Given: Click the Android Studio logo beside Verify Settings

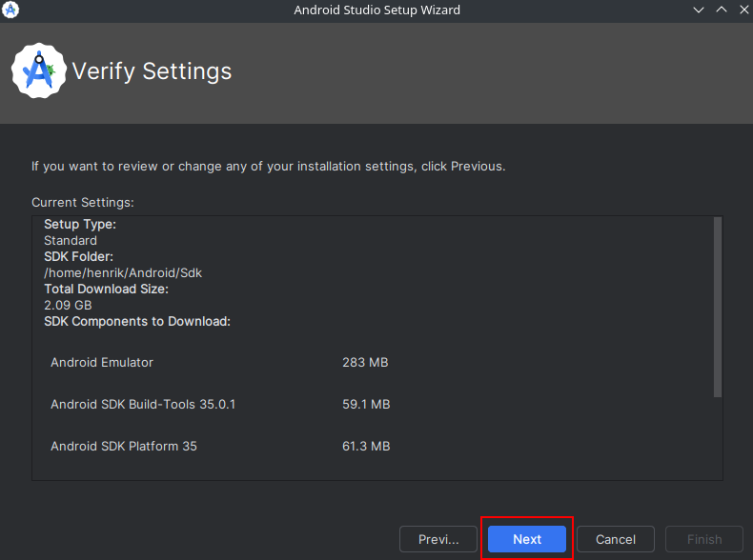Looking at the screenshot, I should [39, 71].
